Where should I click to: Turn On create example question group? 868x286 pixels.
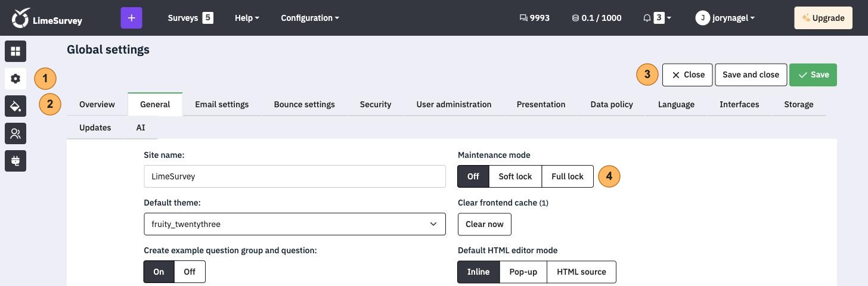point(159,272)
